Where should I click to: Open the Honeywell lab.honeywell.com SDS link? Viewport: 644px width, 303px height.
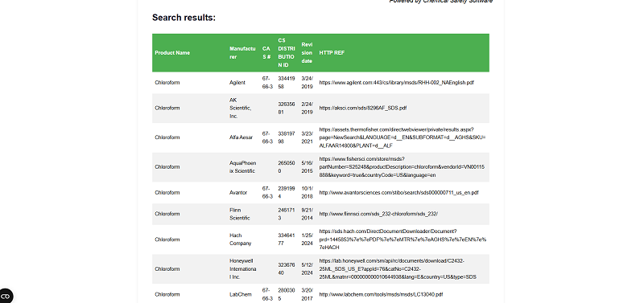[398, 269]
